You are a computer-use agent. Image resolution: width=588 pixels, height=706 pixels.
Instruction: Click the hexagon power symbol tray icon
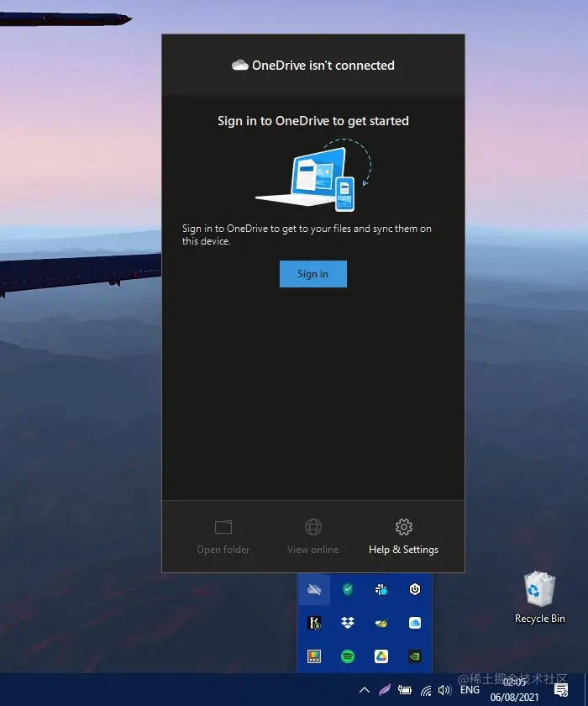pyautogui.click(x=415, y=589)
